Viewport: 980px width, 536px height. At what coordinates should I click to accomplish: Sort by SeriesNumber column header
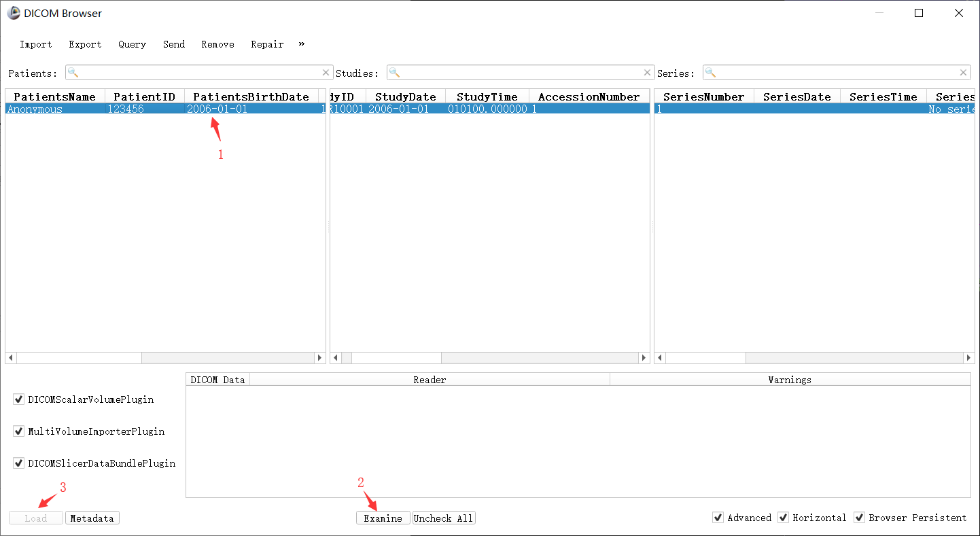click(704, 96)
